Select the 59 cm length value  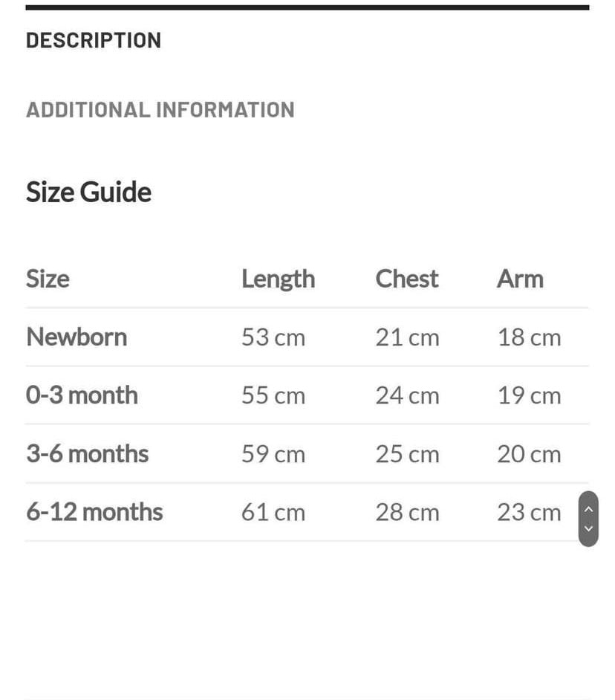coord(273,454)
